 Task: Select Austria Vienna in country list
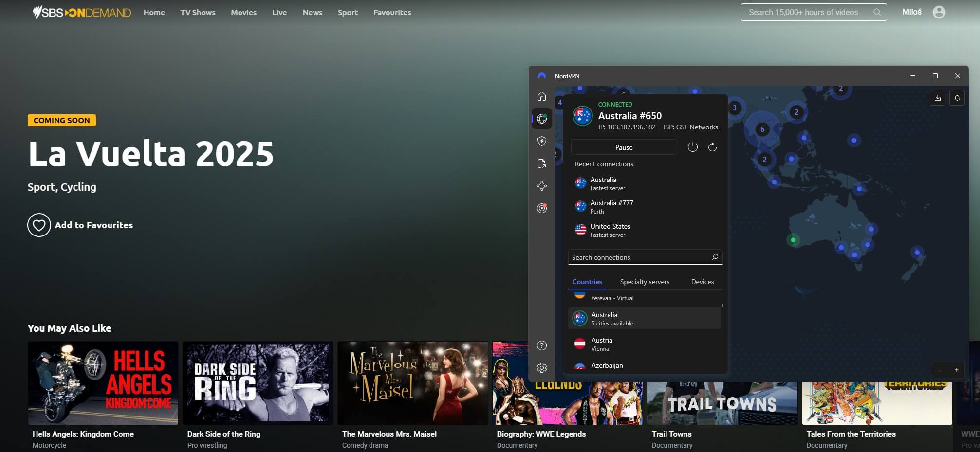click(645, 344)
